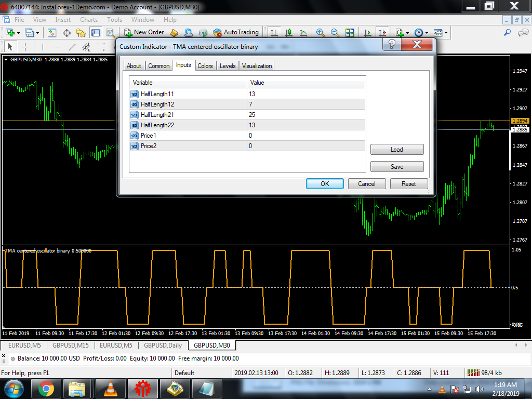The image size is (532, 399).
Task: Select the Trendline drawing tool
Action: [72, 46]
